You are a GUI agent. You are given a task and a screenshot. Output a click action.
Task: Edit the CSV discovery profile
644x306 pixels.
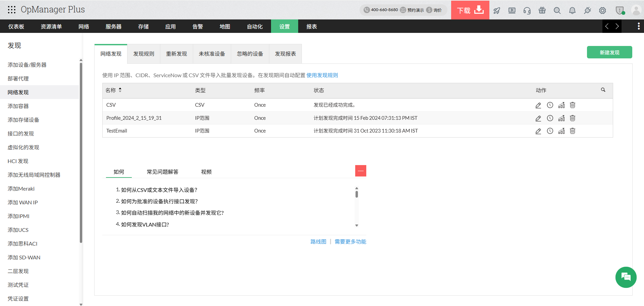tap(538, 105)
